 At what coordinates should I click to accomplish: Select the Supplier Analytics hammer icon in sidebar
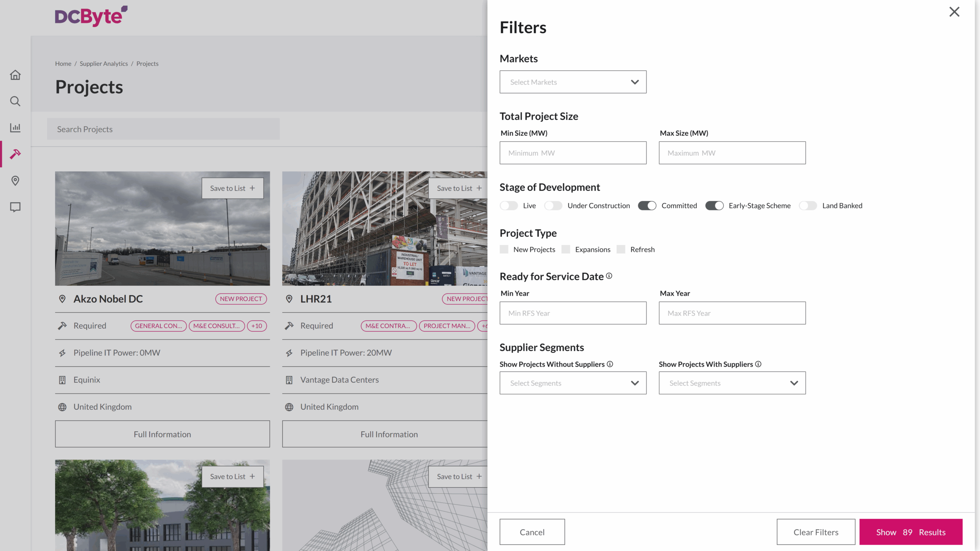click(x=15, y=154)
